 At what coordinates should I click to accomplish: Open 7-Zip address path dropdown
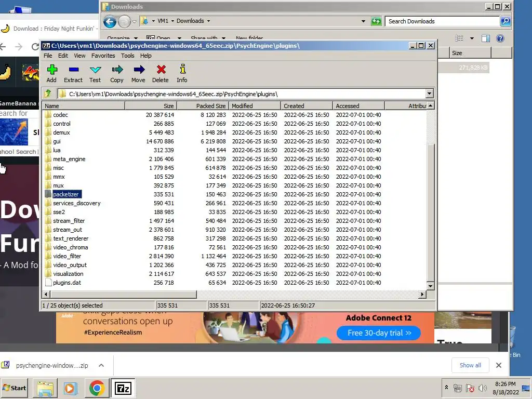coord(429,94)
